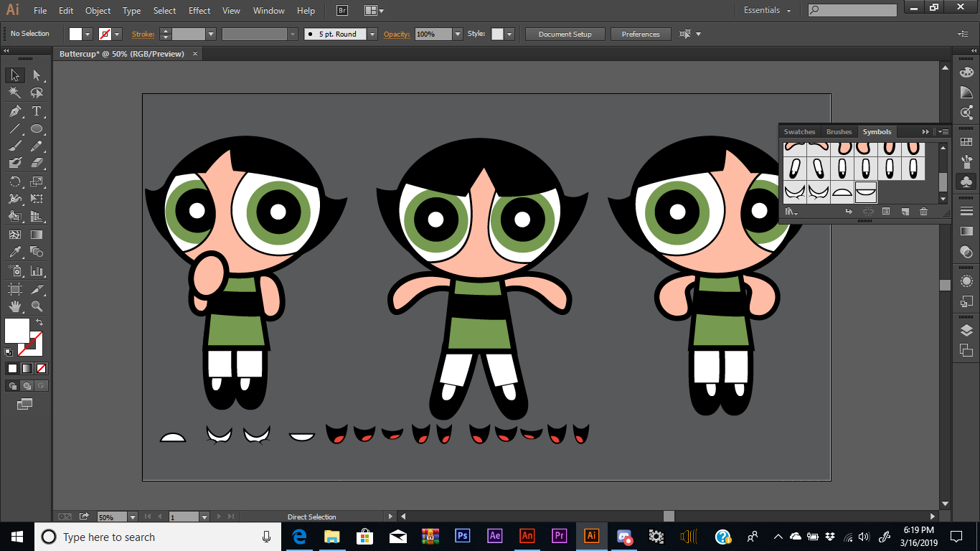This screenshot has width=980, height=551.
Task: Select the Rotate tool
Action: click(15, 182)
